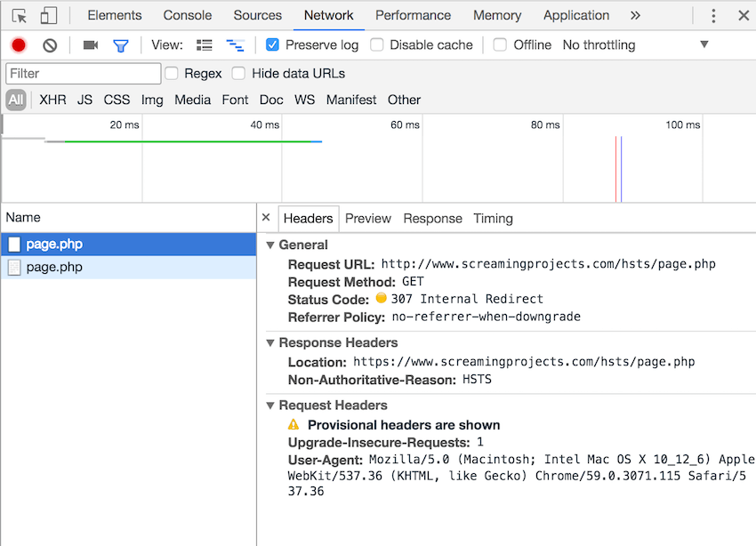756x546 pixels.
Task: Filter requests by Other
Action: [404, 100]
